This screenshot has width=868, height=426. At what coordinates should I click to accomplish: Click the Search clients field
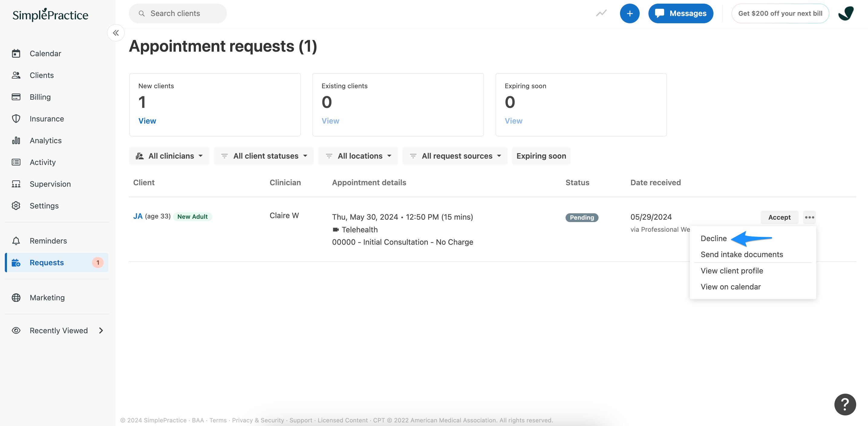(x=178, y=14)
